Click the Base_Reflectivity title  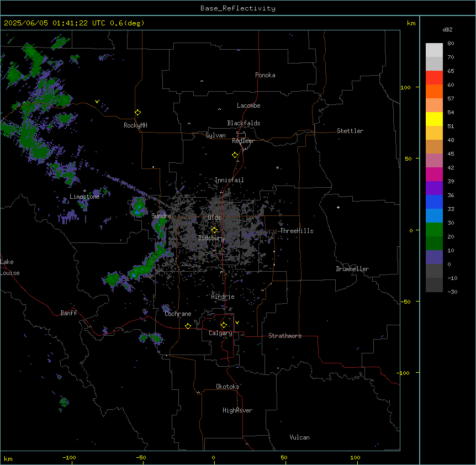pyautogui.click(x=238, y=8)
